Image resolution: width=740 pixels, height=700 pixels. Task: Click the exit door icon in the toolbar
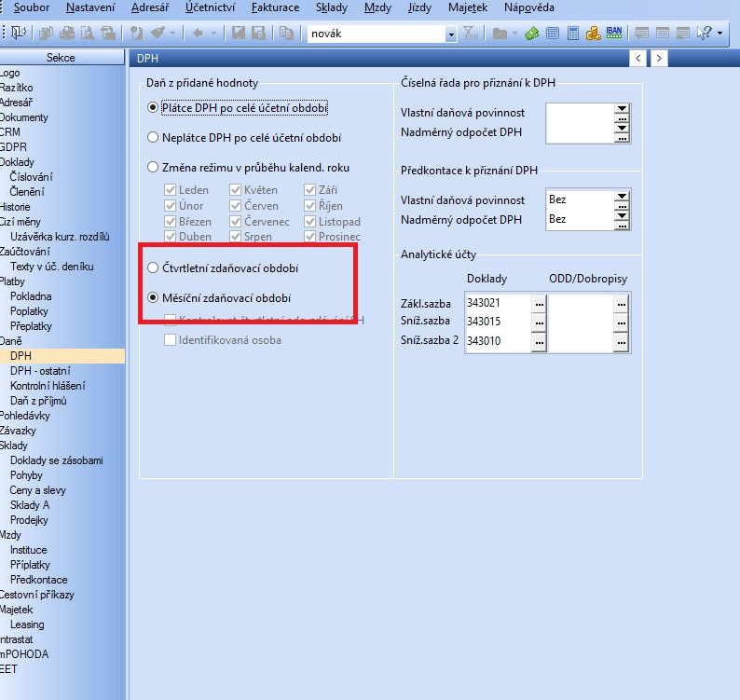pyautogui.click(x=18, y=34)
